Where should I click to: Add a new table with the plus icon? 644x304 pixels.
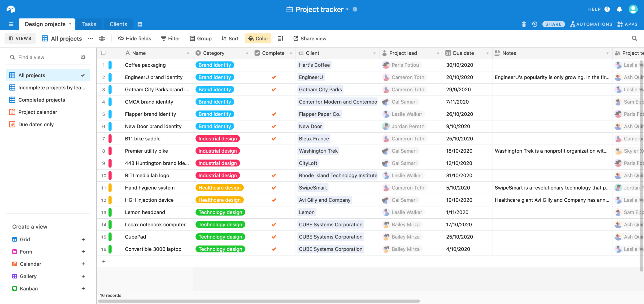[x=140, y=24]
